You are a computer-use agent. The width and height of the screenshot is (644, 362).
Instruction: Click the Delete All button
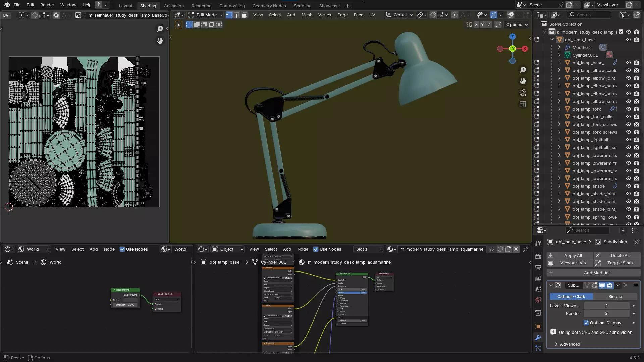(617, 255)
